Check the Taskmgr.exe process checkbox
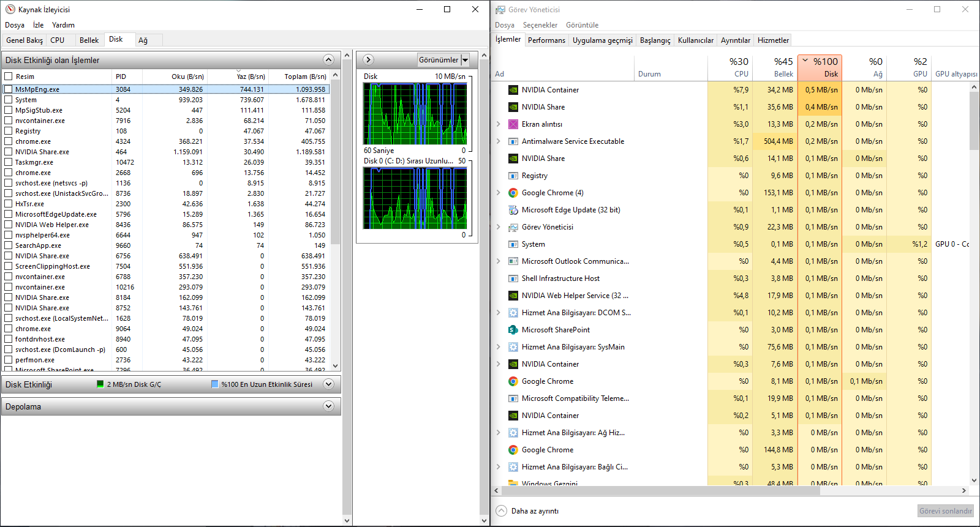Screen dimensions: 980x527 click(x=9, y=162)
